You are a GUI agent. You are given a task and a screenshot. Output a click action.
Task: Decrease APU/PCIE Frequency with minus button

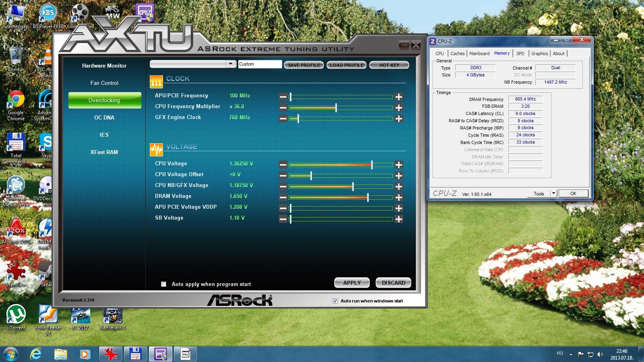pyautogui.click(x=283, y=97)
